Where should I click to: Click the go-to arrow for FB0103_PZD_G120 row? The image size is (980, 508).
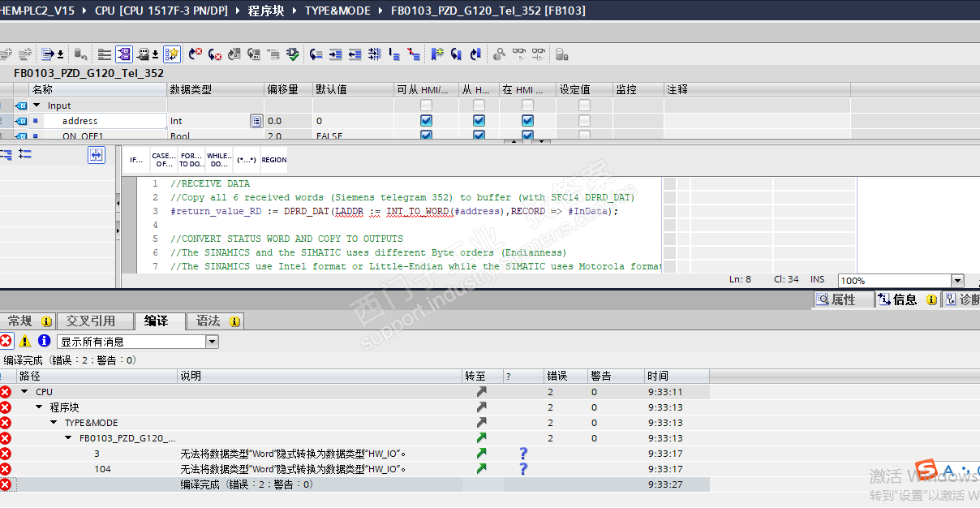click(482, 438)
